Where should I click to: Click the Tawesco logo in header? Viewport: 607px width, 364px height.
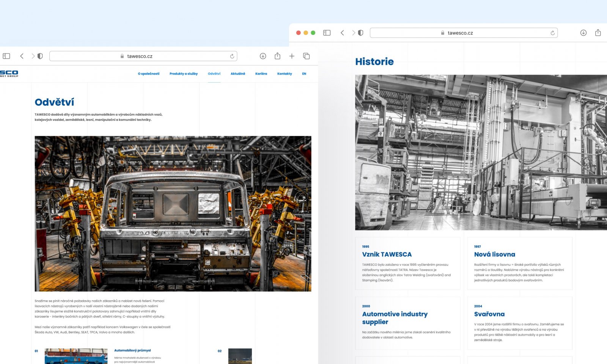9,74
